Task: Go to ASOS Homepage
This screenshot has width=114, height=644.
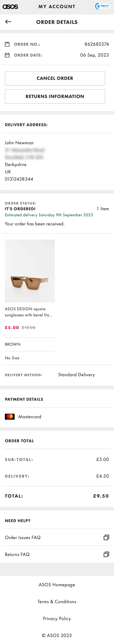Action: [x=57, y=585]
